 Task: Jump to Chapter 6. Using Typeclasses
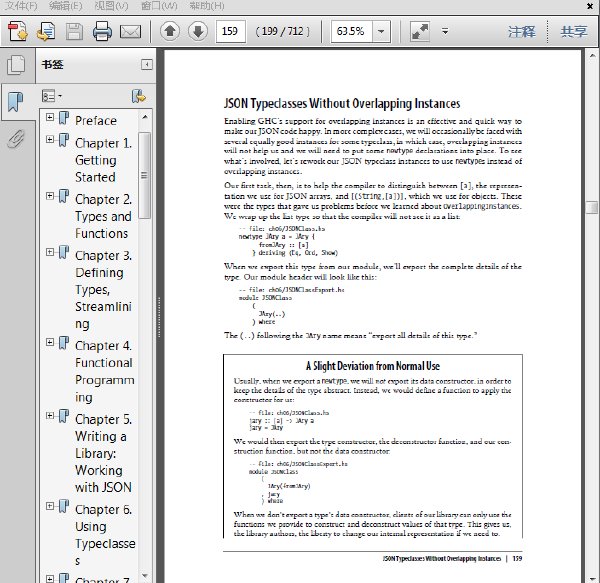[105, 535]
